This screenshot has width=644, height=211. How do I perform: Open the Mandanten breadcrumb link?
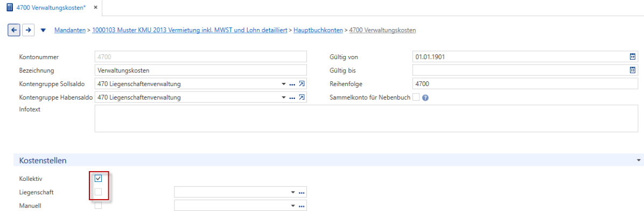pos(70,30)
